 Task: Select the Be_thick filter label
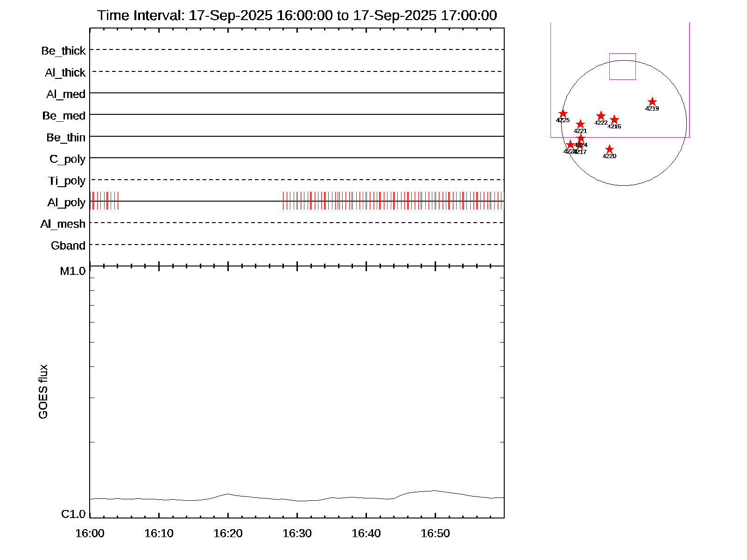pyautogui.click(x=63, y=51)
